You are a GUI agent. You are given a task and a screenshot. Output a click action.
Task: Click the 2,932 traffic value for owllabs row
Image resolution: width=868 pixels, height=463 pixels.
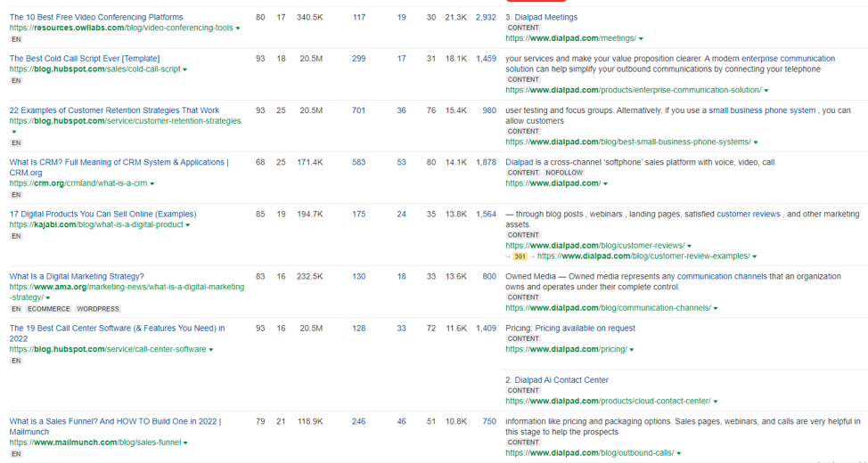[486, 17]
